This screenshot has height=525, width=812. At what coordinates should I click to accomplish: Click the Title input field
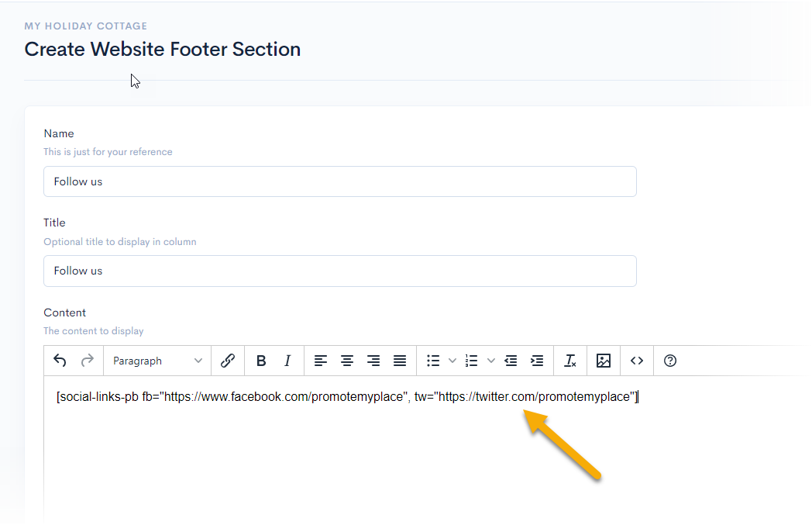click(339, 271)
